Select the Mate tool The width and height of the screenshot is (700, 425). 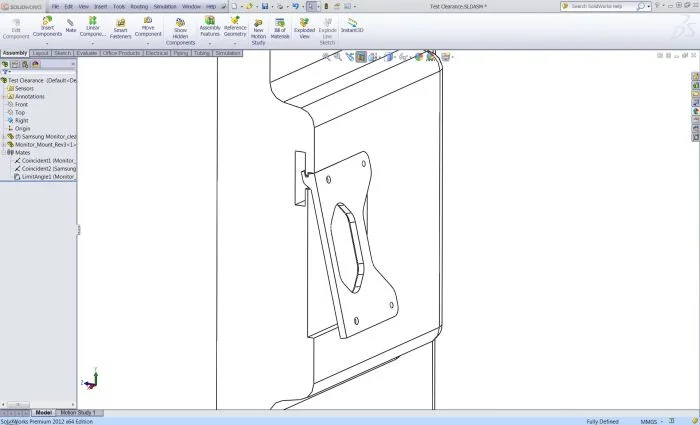point(71,25)
